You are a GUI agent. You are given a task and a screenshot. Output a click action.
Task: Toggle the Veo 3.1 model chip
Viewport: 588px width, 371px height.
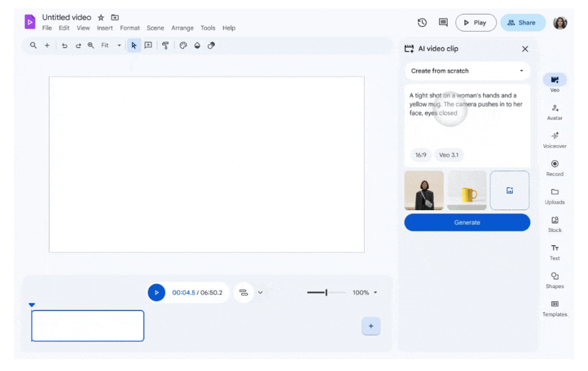point(449,156)
